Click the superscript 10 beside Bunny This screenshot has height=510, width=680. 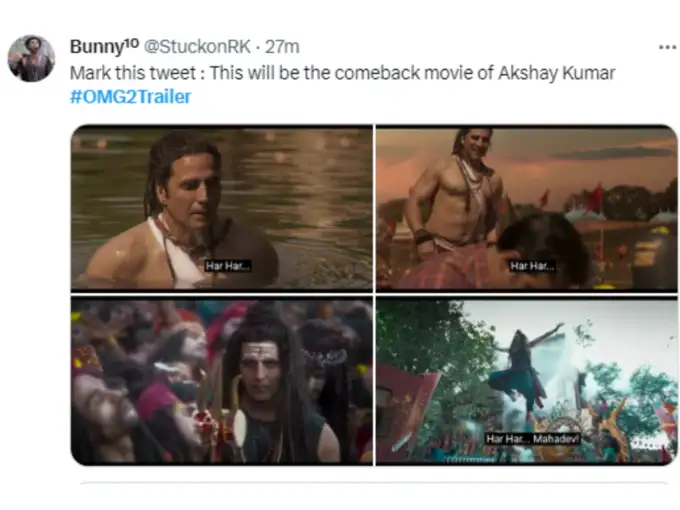[x=132, y=43]
